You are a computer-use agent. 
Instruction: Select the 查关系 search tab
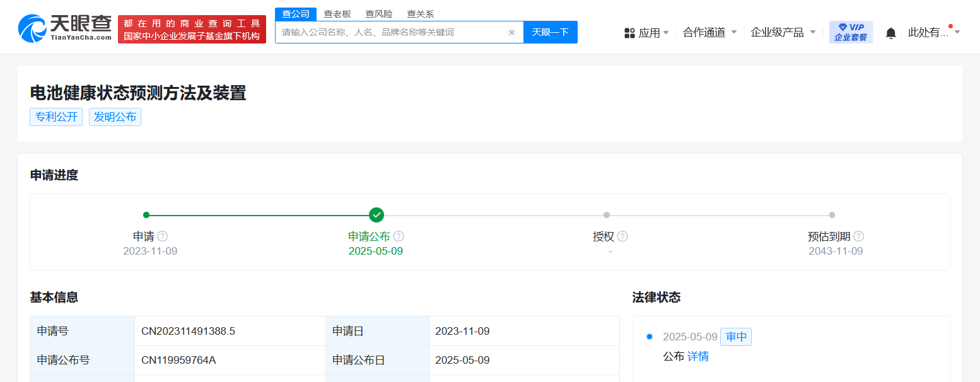pos(420,14)
